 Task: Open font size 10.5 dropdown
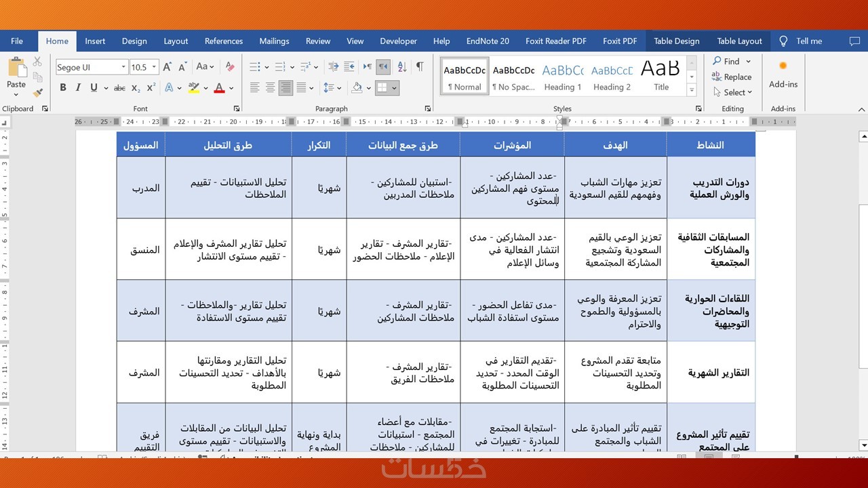pyautogui.click(x=155, y=67)
